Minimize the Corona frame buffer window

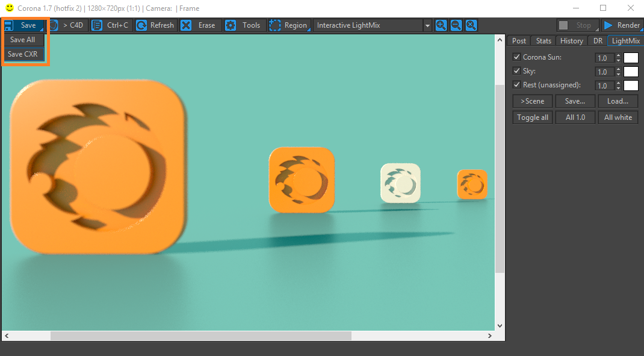pos(576,8)
